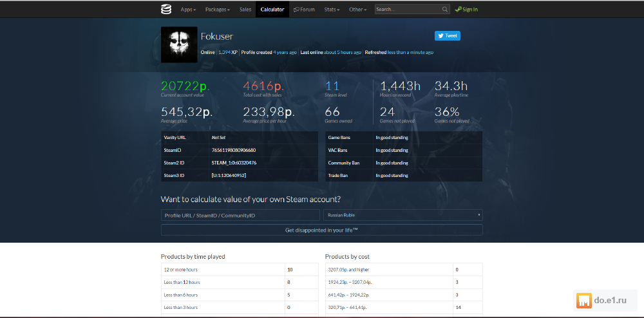644x318 pixels.
Task: Click the 'Less than 6 hours' row
Action: click(x=240, y=295)
